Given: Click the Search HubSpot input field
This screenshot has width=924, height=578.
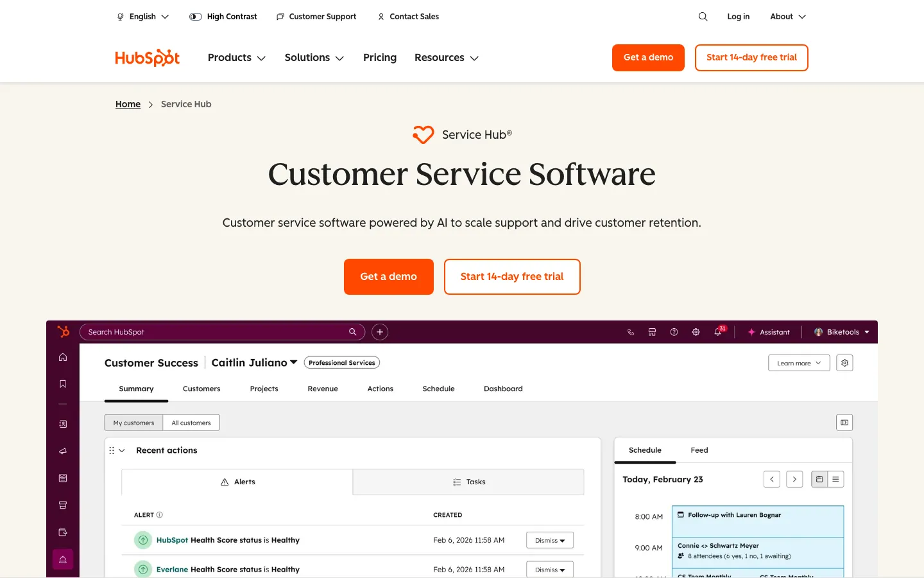Looking at the screenshot, I should point(222,332).
